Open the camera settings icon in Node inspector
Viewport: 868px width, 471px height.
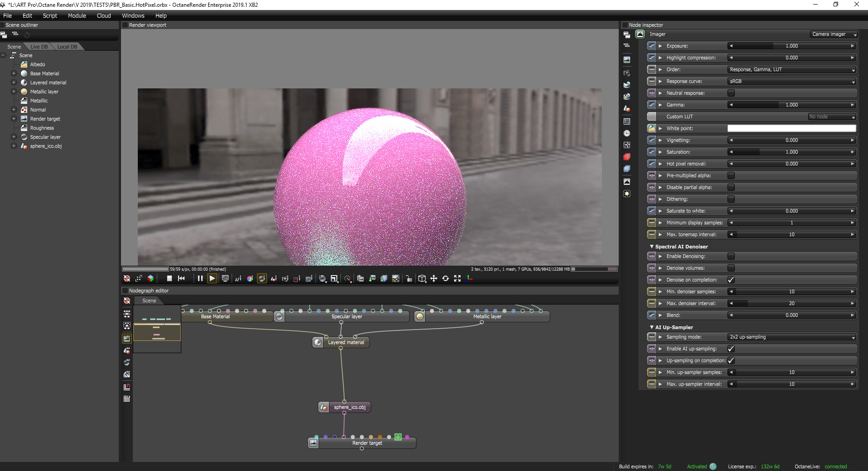click(x=627, y=73)
